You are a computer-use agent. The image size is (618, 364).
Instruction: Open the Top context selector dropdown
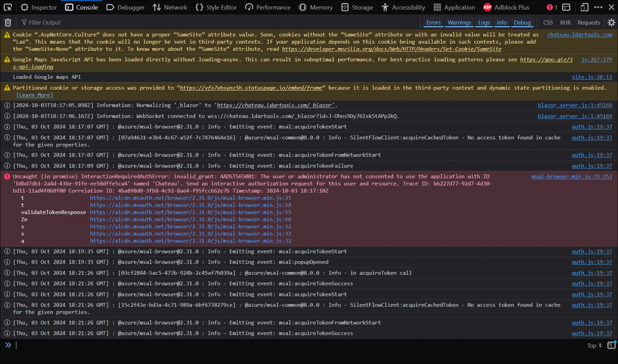[x=594, y=345]
